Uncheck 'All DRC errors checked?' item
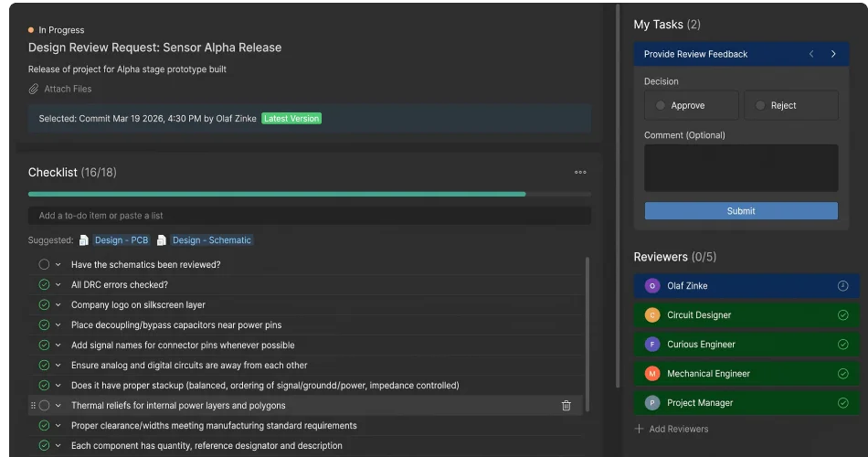 44,285
